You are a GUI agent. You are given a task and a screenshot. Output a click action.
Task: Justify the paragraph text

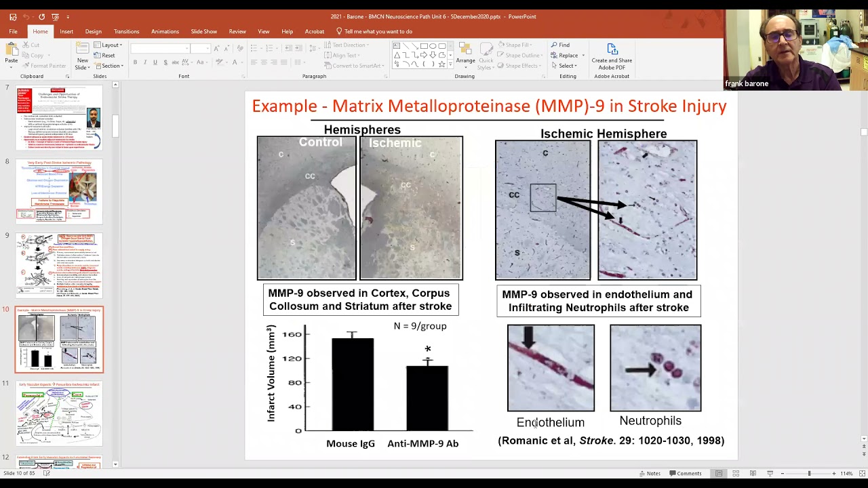(x=283, y=62)
